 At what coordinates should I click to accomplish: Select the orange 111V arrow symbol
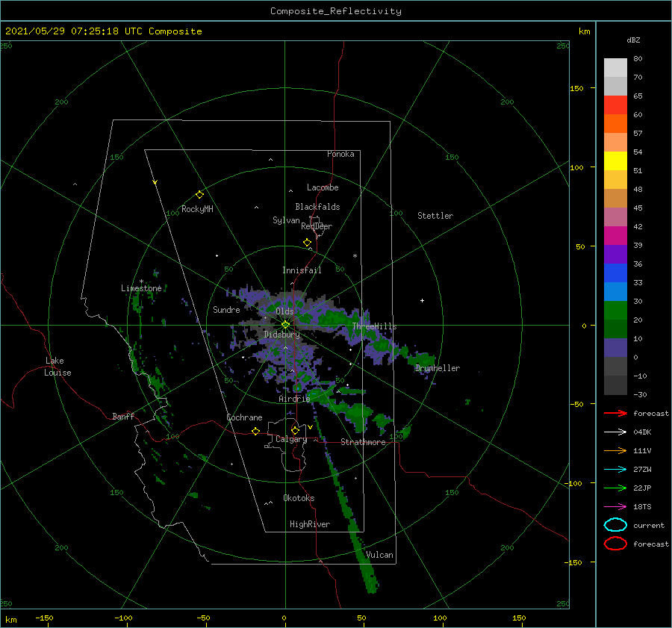615,450
